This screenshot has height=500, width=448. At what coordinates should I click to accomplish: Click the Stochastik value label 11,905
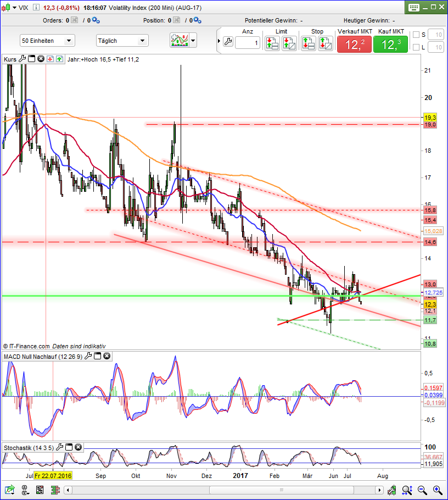(433, 464)
